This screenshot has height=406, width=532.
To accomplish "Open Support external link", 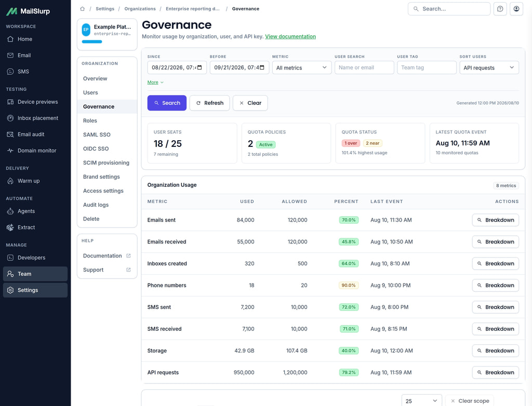I will coord(107,269).
